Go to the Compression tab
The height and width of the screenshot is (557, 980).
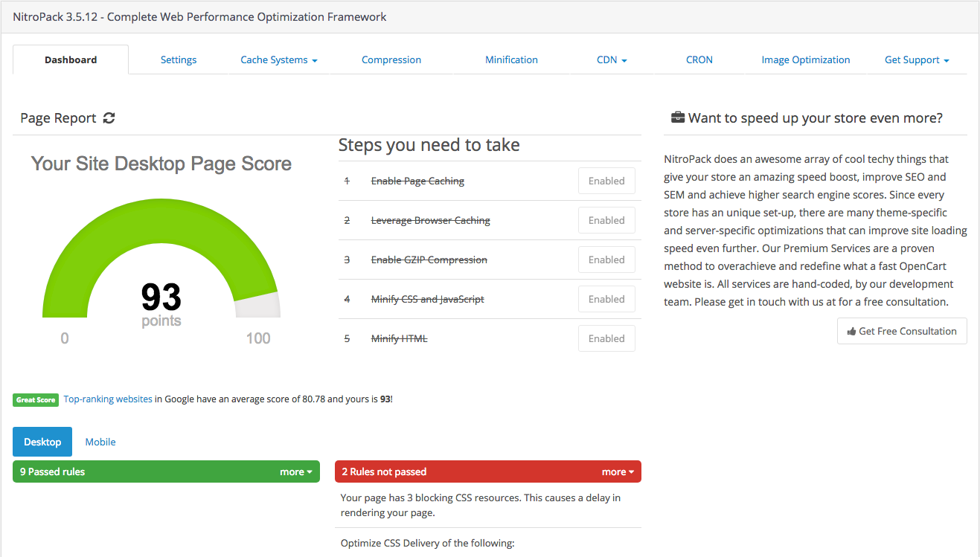[391, 59]
